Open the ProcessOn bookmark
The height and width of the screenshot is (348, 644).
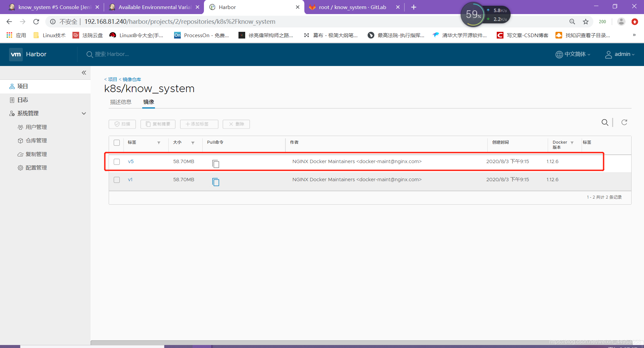pos(202,35)
